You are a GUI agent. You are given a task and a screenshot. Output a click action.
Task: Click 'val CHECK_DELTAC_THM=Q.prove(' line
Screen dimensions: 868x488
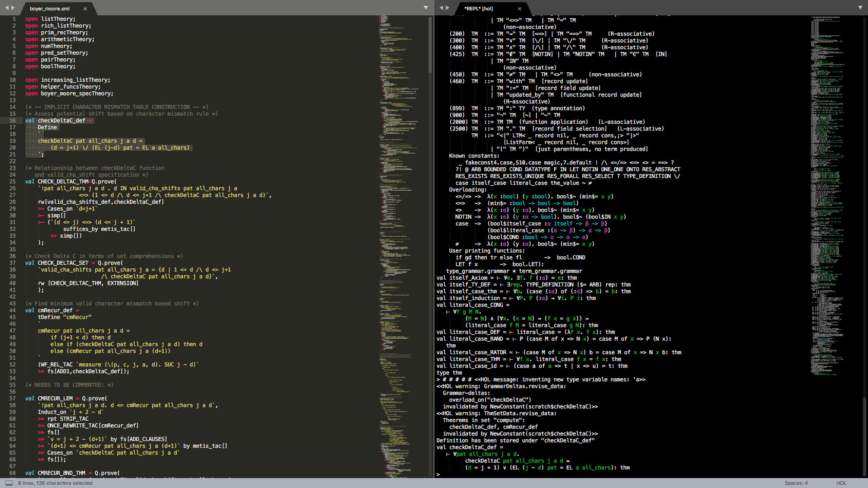pos(71,182)
